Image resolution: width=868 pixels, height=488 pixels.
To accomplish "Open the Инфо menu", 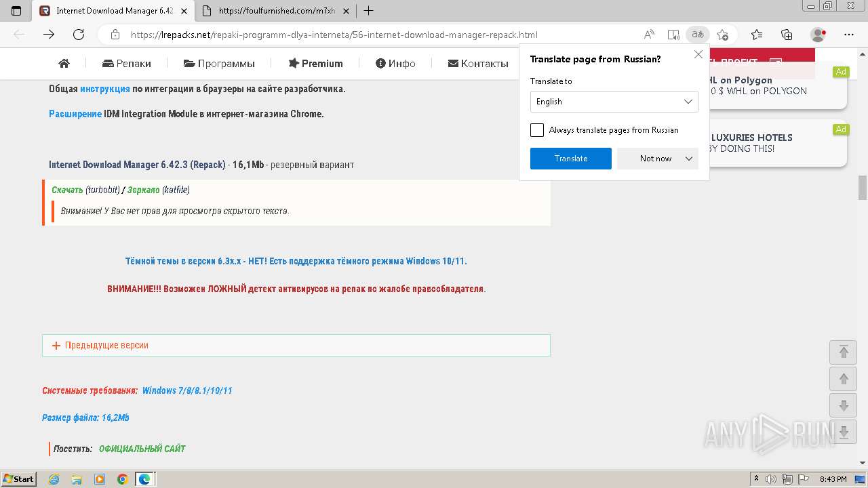I will tap(395, 64).
